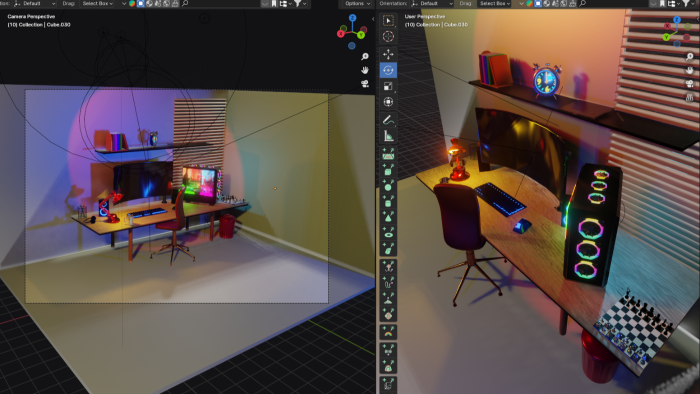Click green Y axis on right viewport gizmo

click(x=667, y=37)
